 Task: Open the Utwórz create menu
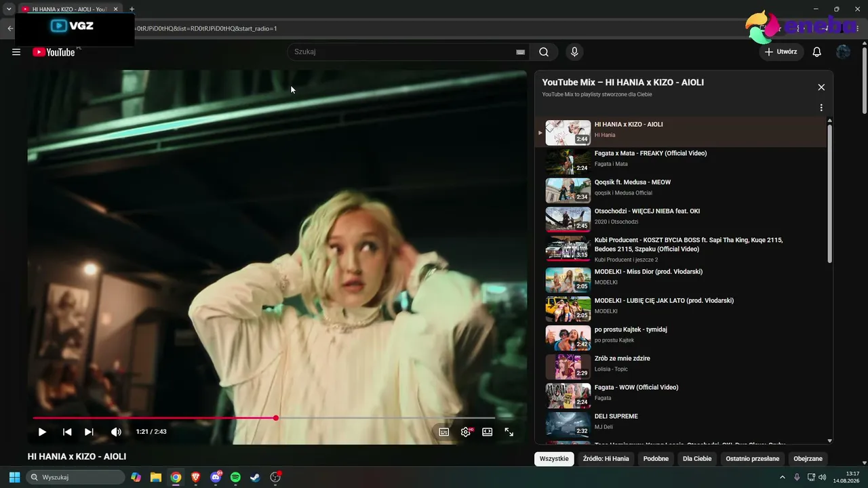pos(781,52)
